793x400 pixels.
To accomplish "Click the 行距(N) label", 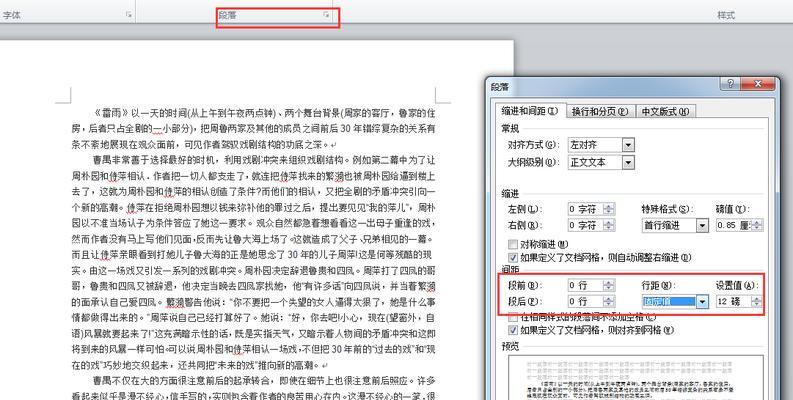I will coord(658,285).
